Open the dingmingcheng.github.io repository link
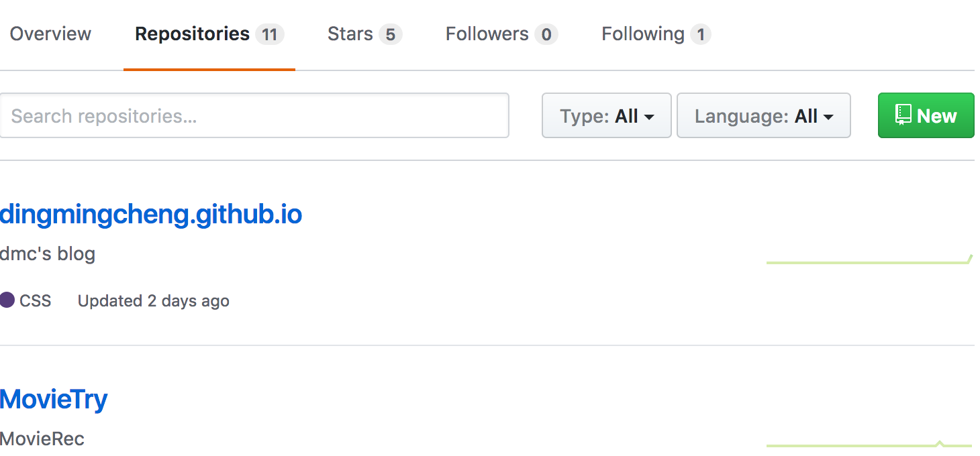Viewport: 980px width, 456px height. click(151, 215)
